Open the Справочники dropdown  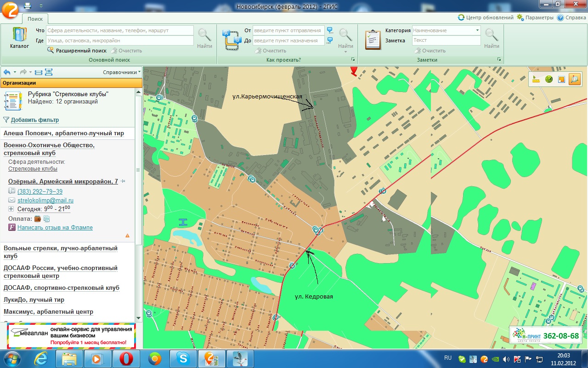tap(122, 72)
